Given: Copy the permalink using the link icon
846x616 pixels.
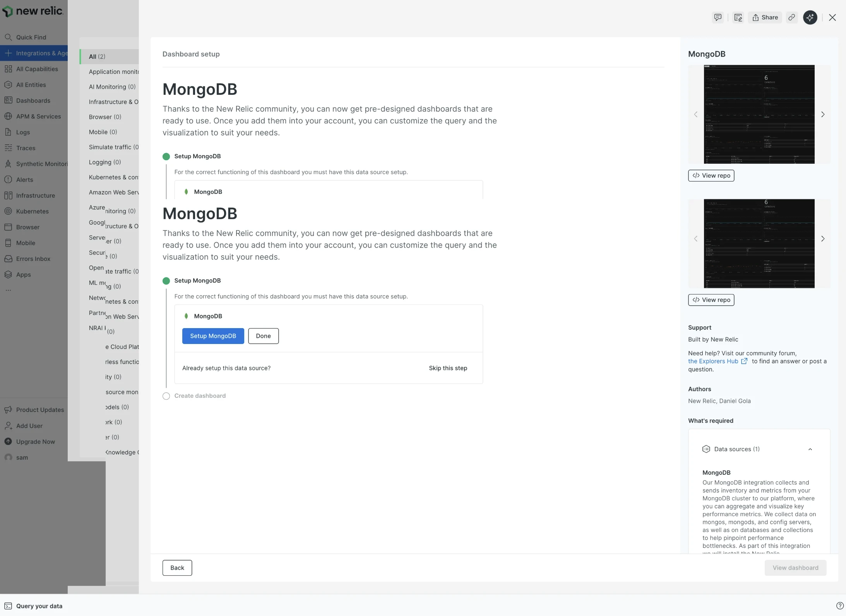Looking at the screenshot, I should 792,17.
